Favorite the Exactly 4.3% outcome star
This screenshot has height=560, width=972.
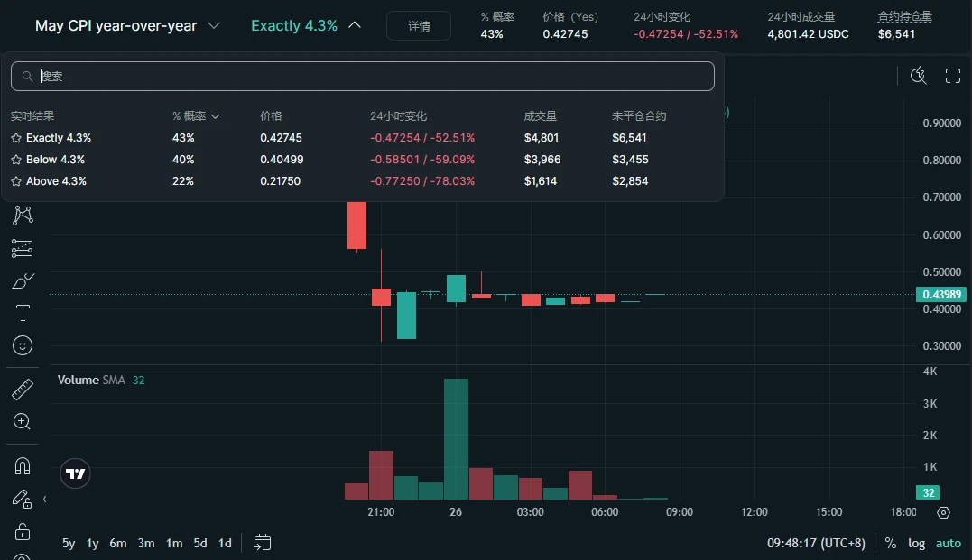[16, 138]
